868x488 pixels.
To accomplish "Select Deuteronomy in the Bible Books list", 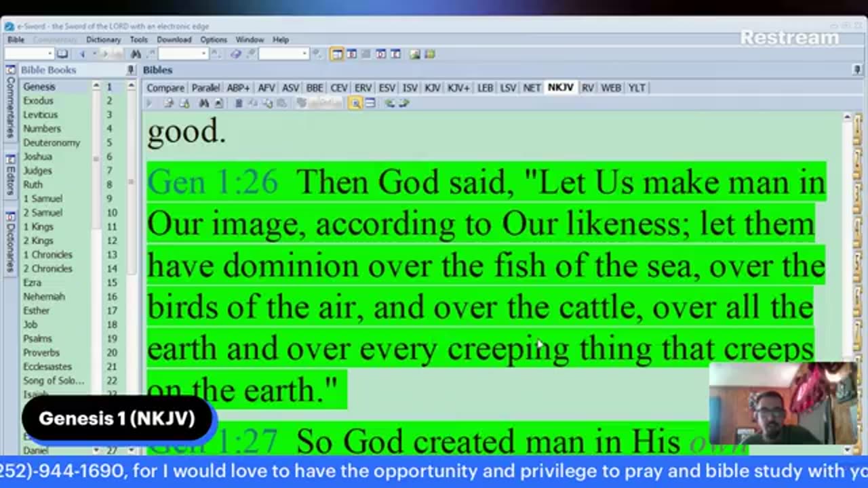I will 52,142.
